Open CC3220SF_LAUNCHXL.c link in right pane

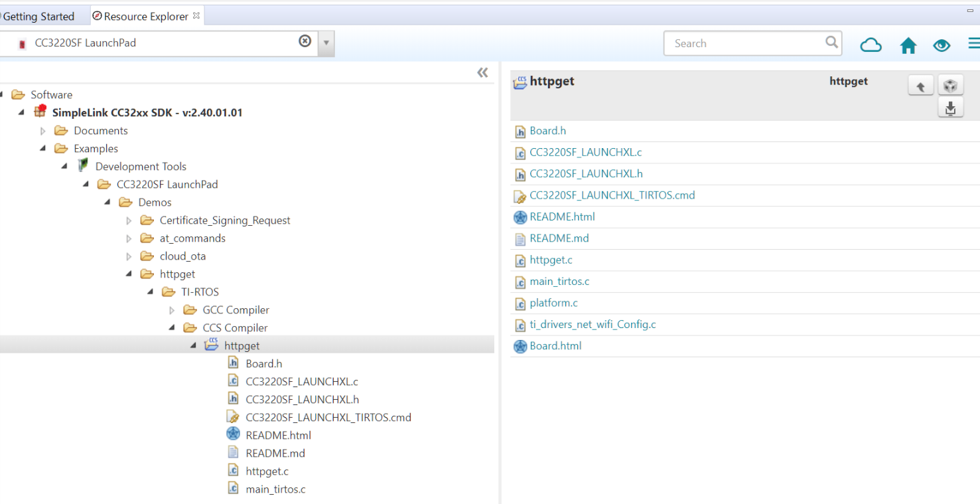pyautogui.click(x=586, y=153)
